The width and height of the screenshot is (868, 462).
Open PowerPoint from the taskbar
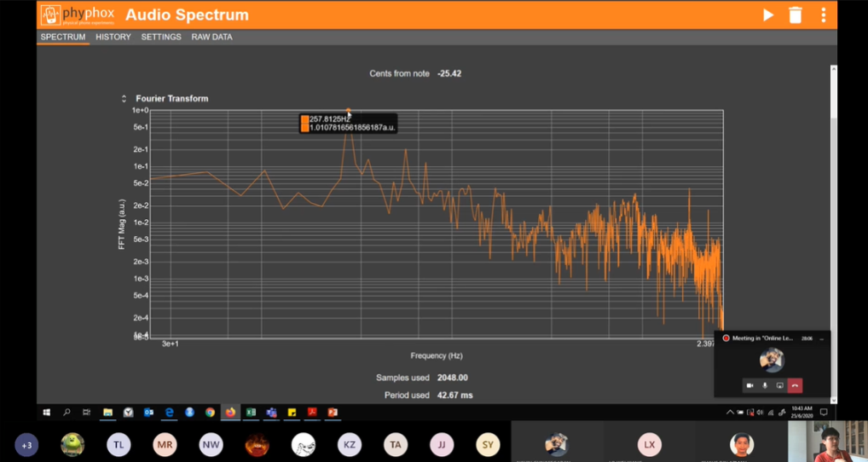tap(333, 413)
